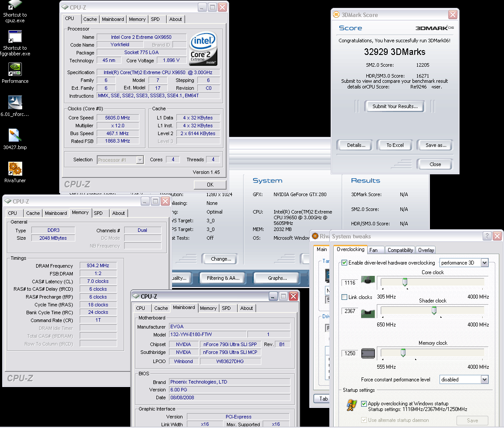Open the Processor #1 selection dropdown
Image resolution: width=504 pixels, height=428 pixels.
click(139, 160)
